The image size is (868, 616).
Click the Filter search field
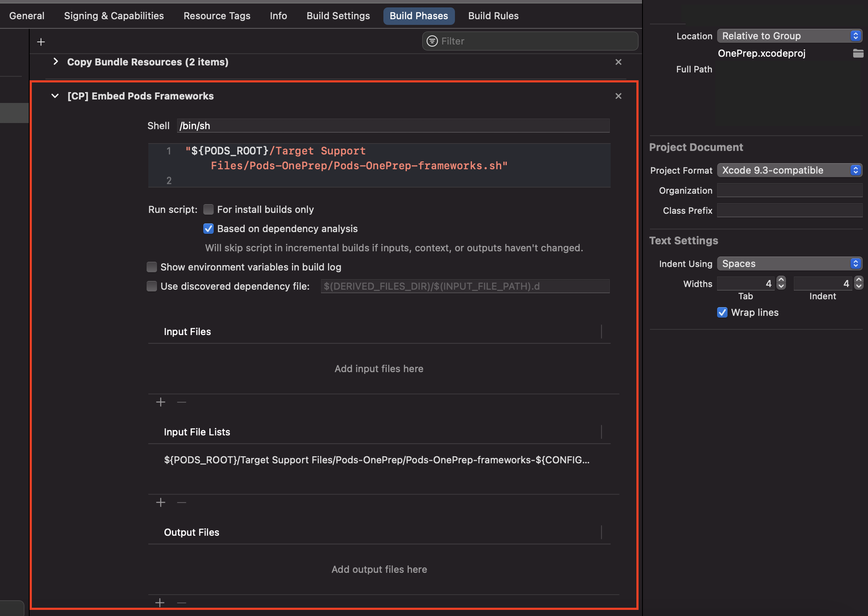(530, 41)
